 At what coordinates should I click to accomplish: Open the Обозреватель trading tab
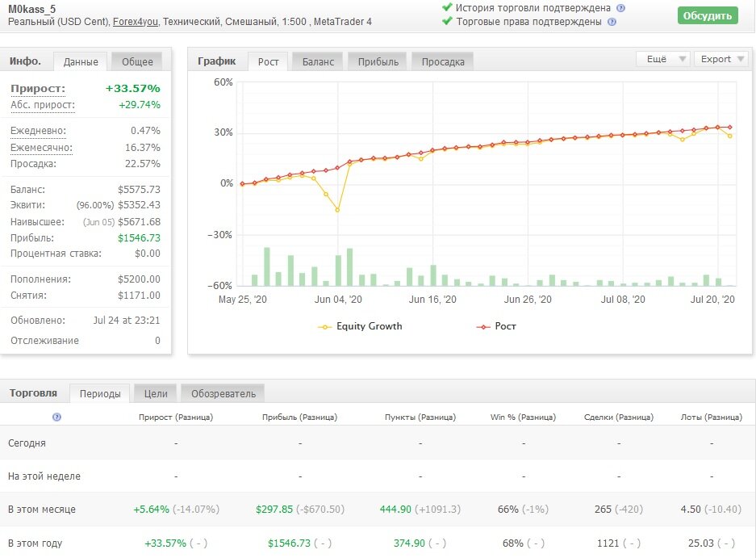click(223, 393)
